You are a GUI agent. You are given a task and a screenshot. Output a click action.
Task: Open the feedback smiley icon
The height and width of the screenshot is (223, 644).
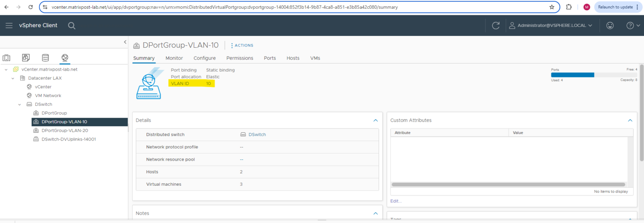click(x=610, y=26)
